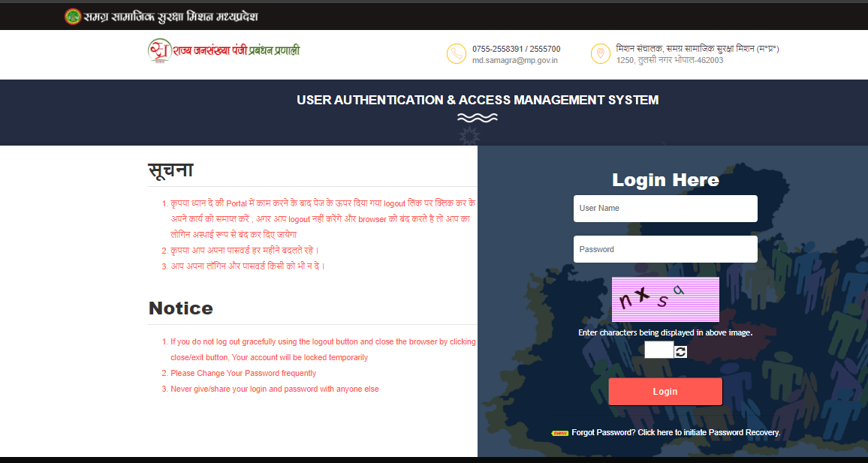Screen dimensions: 868x463
Task: Click the wavy line decoration under the header title
Action: coord(478,118)
